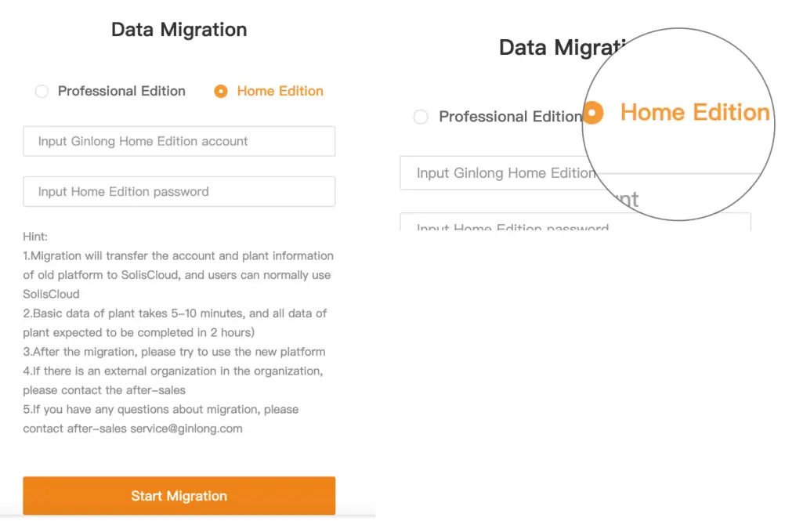Click the Home Edition label in left form

click(x=280, y=92)
